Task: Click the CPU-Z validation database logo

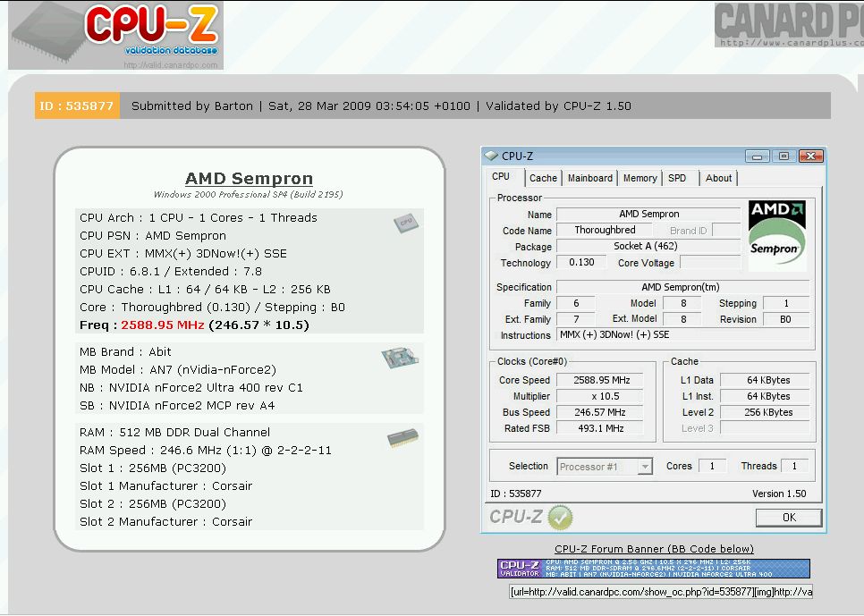Action: click(x=115, y=35)
